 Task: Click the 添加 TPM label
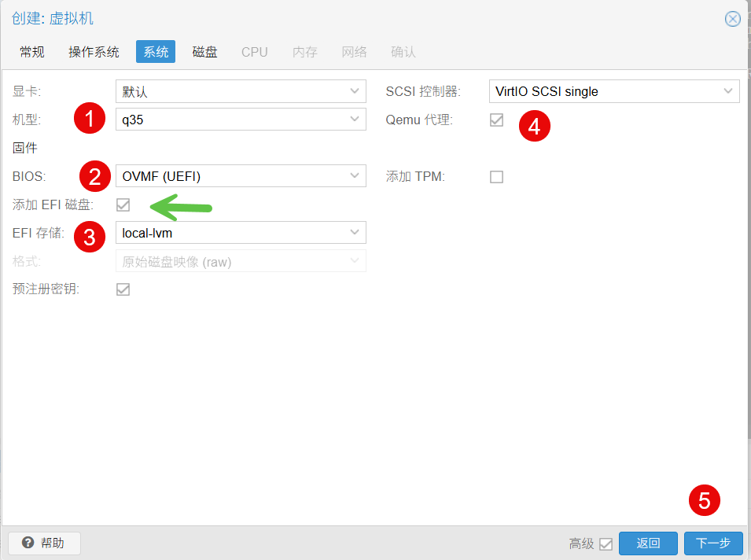click(415, 177)
